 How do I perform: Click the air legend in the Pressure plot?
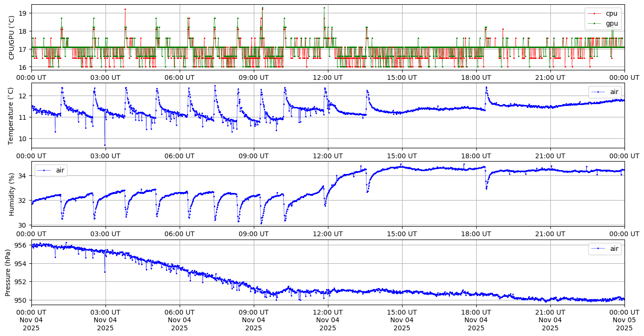605,249
